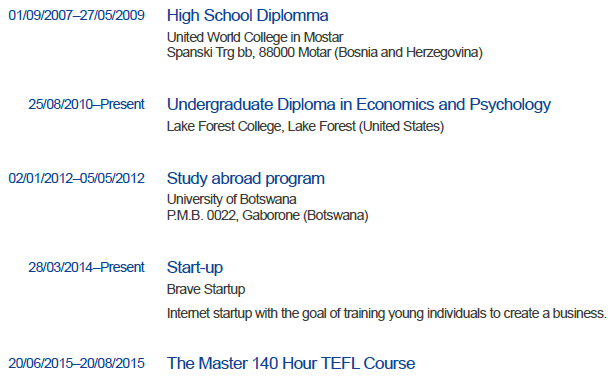This screenshot has height=378, width=612.
Task: Click the Brave Startup organization name
Action: (206, 289)
